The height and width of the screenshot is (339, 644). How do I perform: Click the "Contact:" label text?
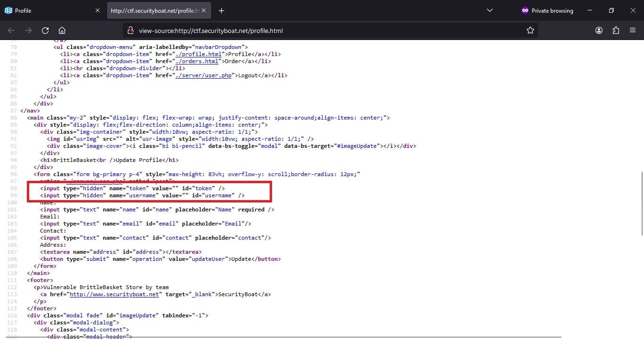coord(53,231)
